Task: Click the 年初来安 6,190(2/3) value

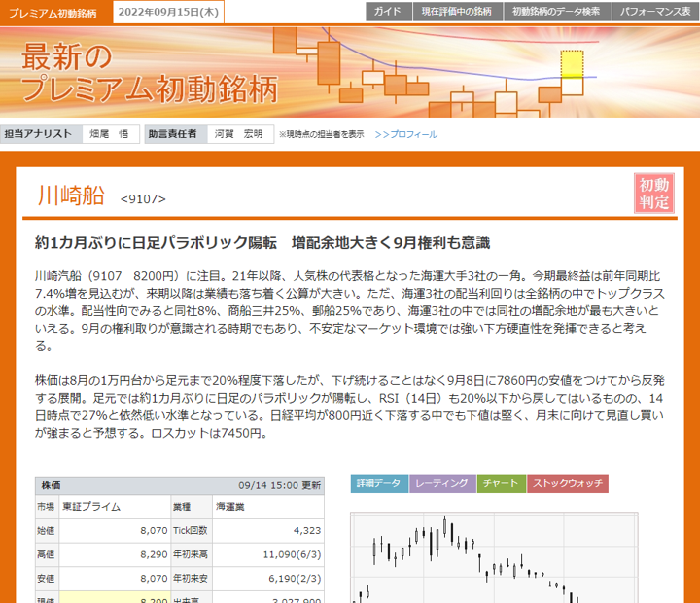Action: point(268,579)
